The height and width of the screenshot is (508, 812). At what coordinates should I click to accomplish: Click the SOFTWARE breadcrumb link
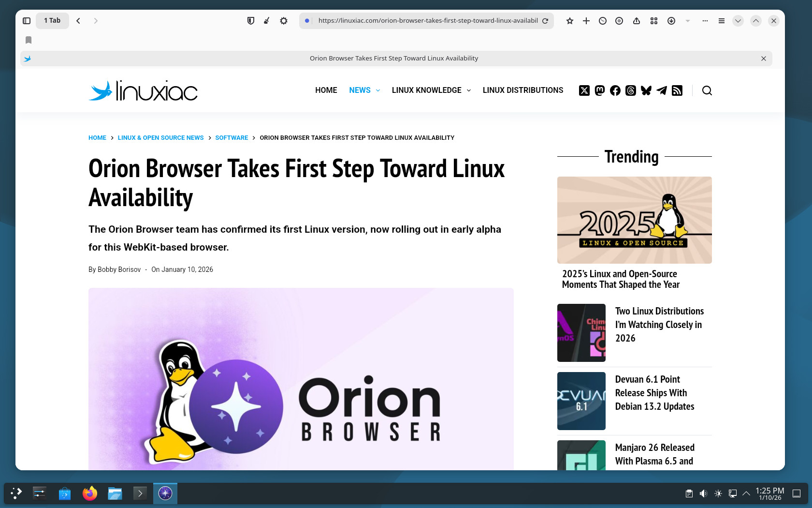tap(232, 138)
